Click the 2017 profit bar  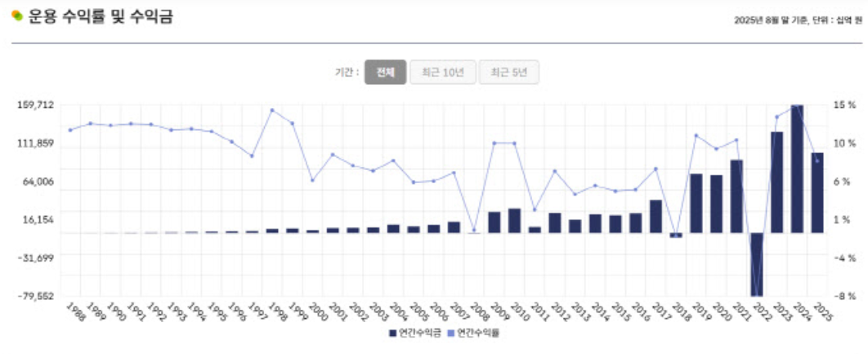click(x=656, y=216)
